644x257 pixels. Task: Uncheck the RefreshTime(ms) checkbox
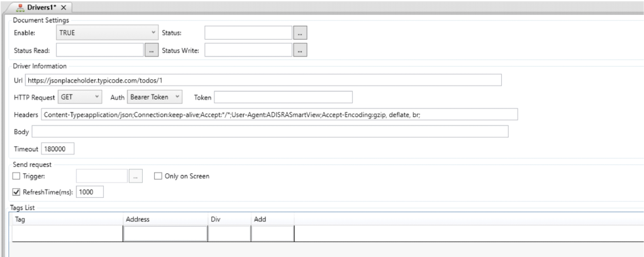point(17,192)
